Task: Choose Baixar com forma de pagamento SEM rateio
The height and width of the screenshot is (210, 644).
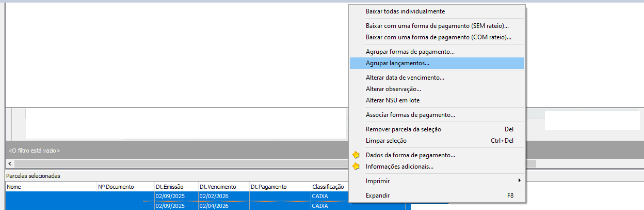Action: pyautogui.click(x=437, y=25)
